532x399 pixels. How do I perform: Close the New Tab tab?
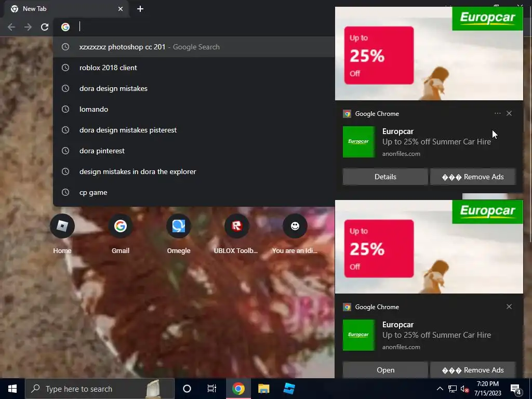(121, 9)
